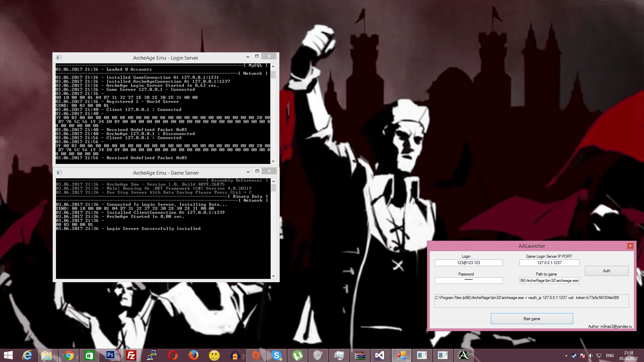The height and width of the screenshot is (362, 644).
Task: Launch Opera browser from the taskbar
Action: point(173,355)
